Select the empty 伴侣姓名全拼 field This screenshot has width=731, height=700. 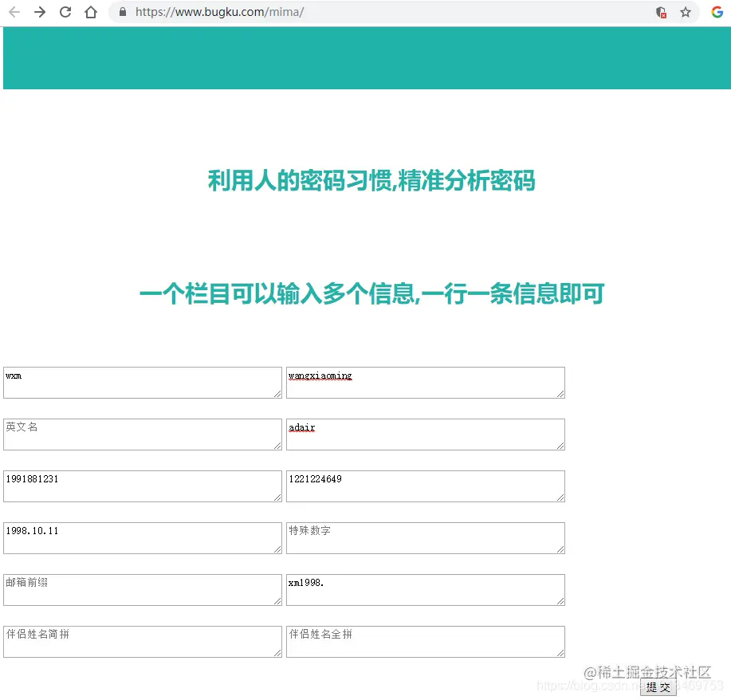pos(426,641)
